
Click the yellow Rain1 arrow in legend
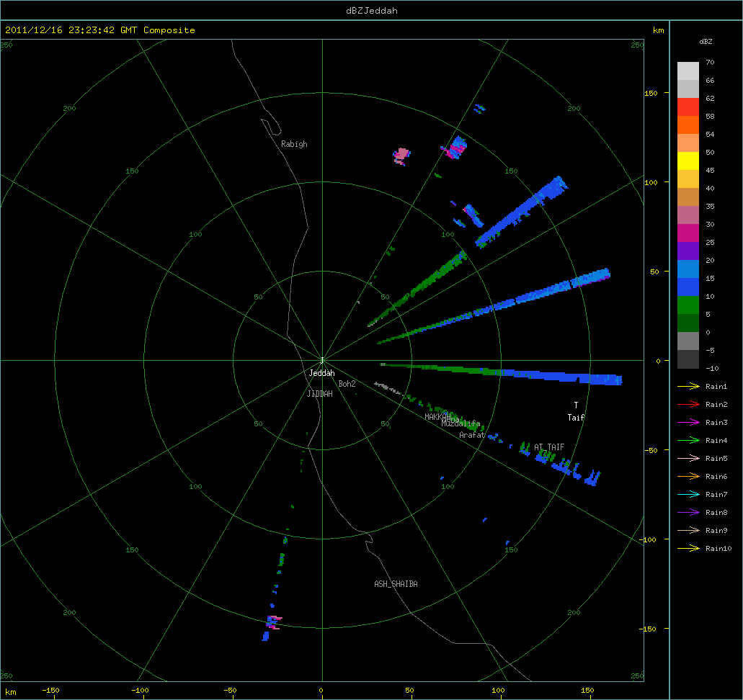[688, 387]
